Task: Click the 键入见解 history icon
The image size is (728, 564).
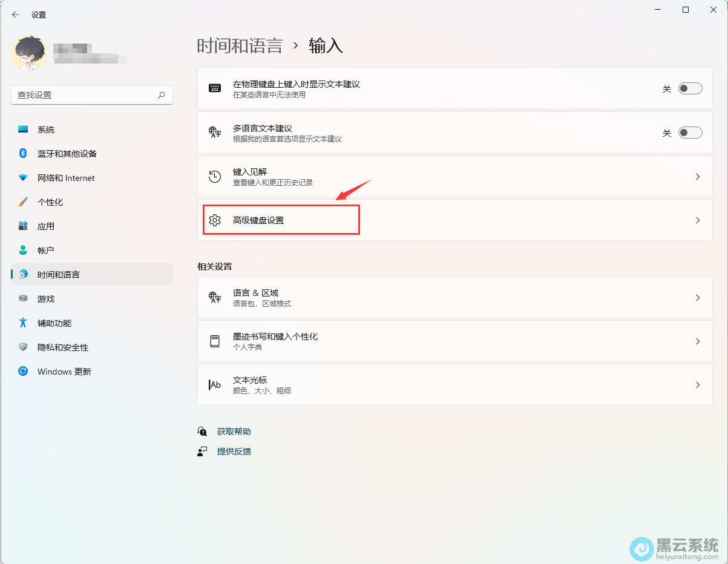Action: tap(215, 177)
